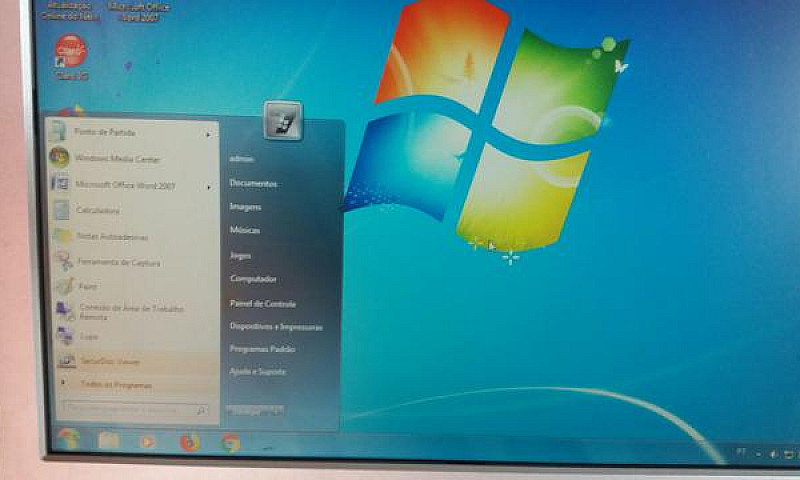Launch Ferramenta de Captura snipping tool
Screen dimensions: 800x480
(x=119, y=262)
